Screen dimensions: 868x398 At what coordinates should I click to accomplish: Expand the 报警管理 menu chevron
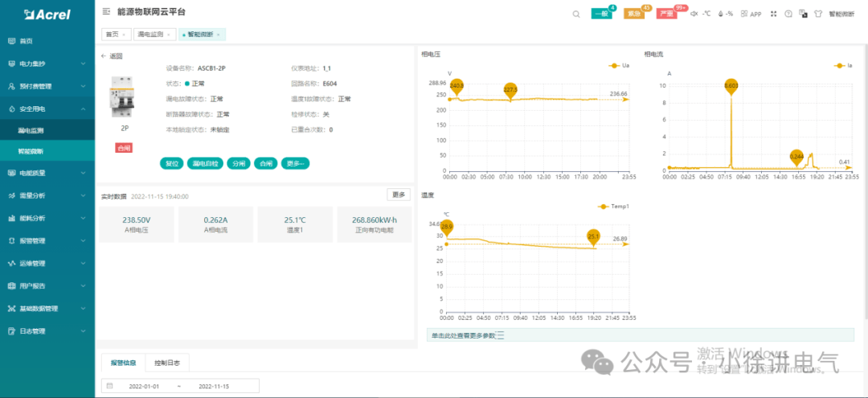(83, 240)
